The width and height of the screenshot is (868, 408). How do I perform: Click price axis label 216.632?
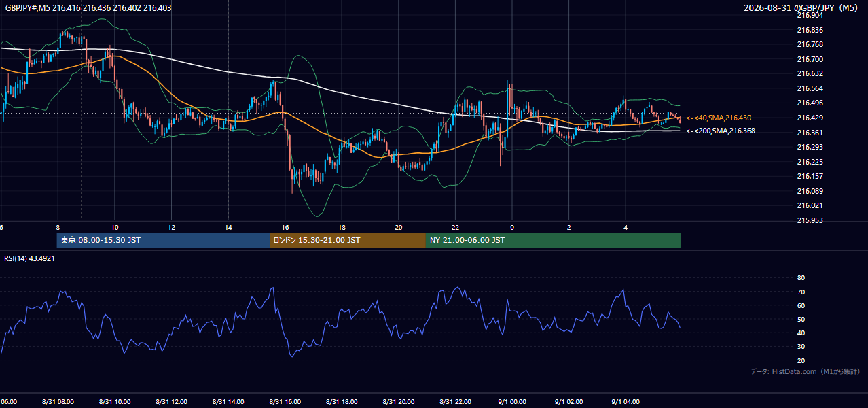pos(810,74)
